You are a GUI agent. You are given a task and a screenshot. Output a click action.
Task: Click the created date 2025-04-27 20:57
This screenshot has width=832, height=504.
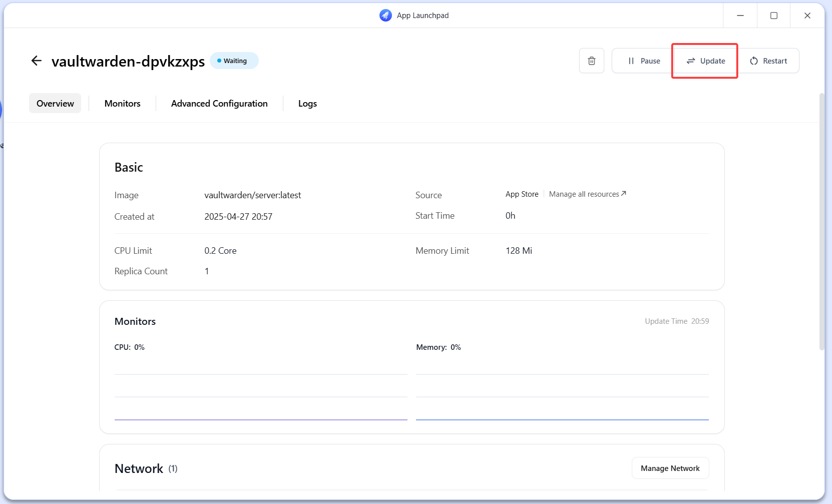point(238,217)
